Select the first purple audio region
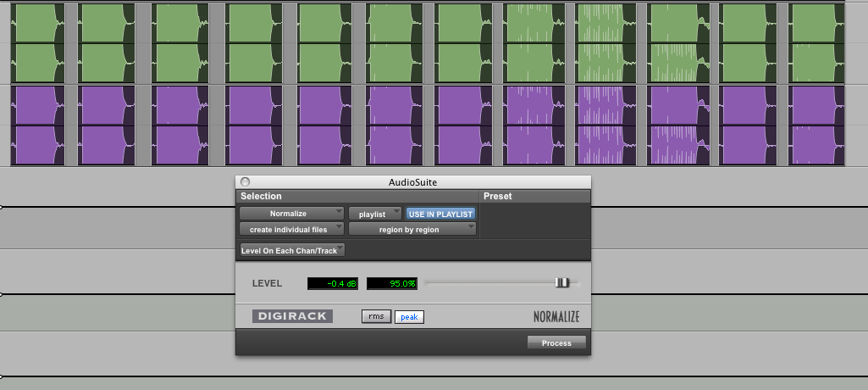868x390 pixels. 37,125
